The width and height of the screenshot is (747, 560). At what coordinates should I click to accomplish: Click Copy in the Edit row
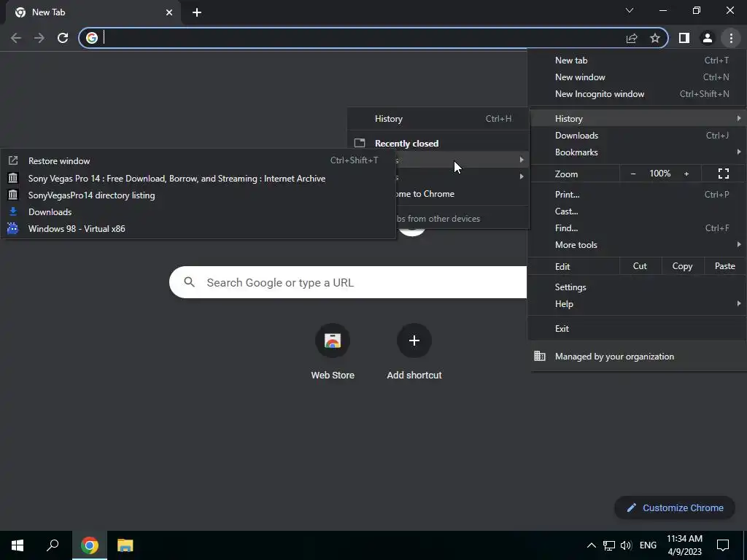click(x=682, y=266)
